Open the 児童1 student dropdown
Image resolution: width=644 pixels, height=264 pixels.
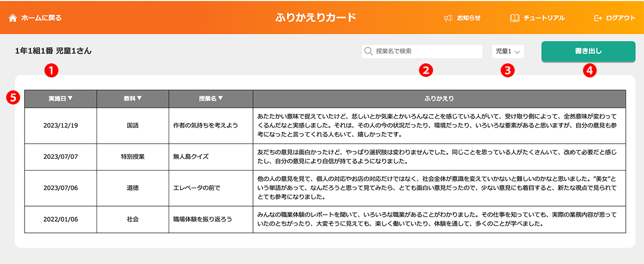[x=508, y=51]
